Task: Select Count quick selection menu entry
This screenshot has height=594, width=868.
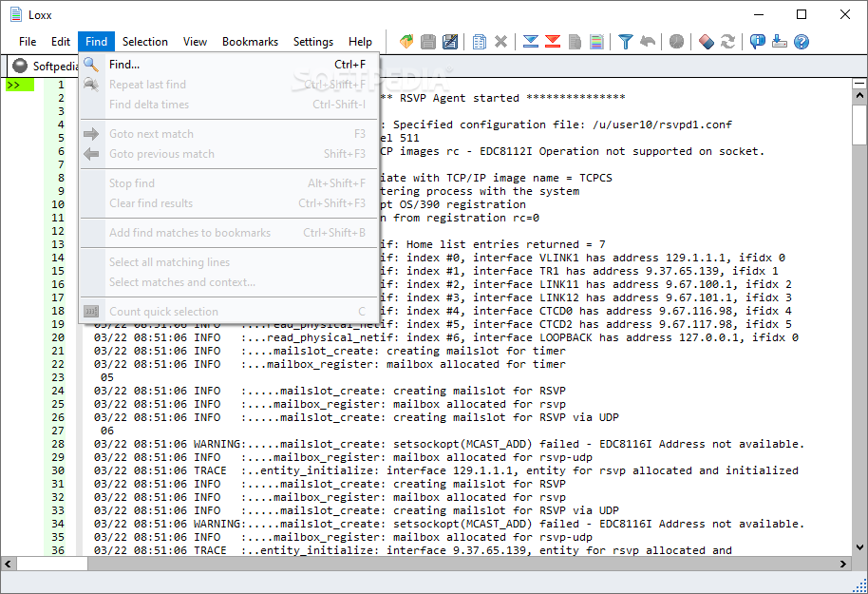Action: [x=229, y=312]
